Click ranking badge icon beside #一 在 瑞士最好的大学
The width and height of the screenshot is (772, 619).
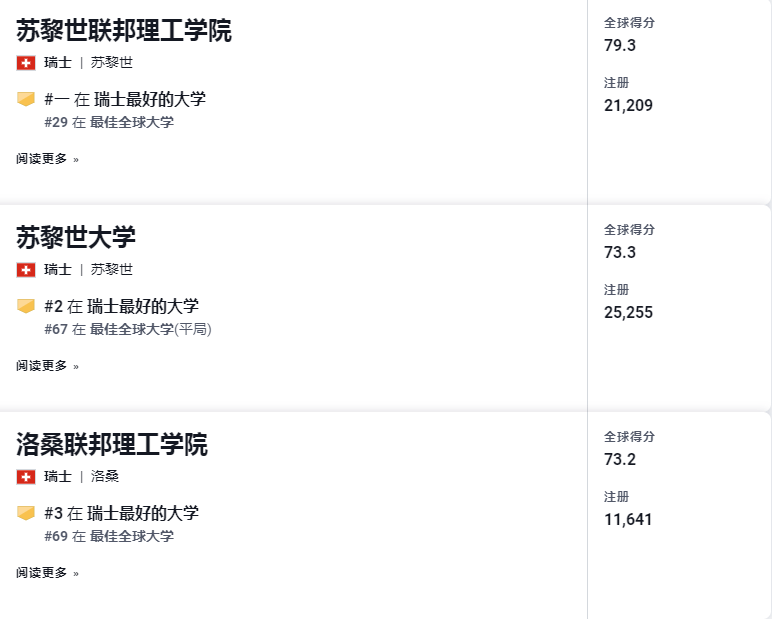tap(26, 99)
